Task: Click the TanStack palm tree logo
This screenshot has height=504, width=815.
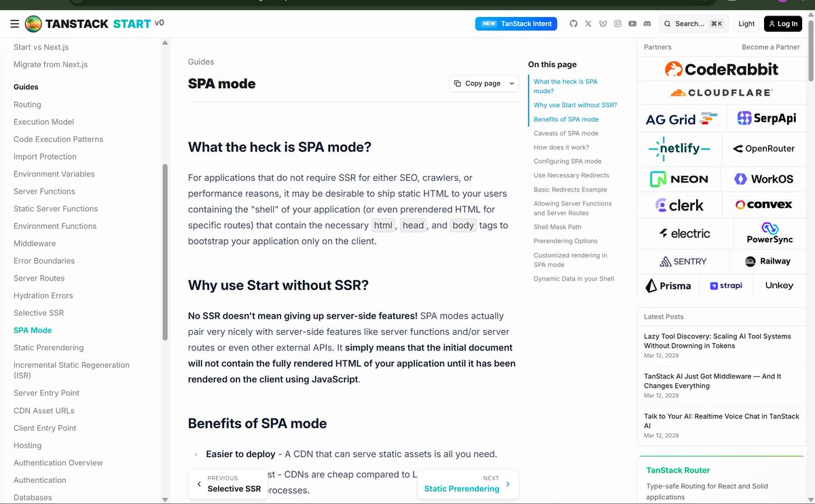Action: point(33,24)
